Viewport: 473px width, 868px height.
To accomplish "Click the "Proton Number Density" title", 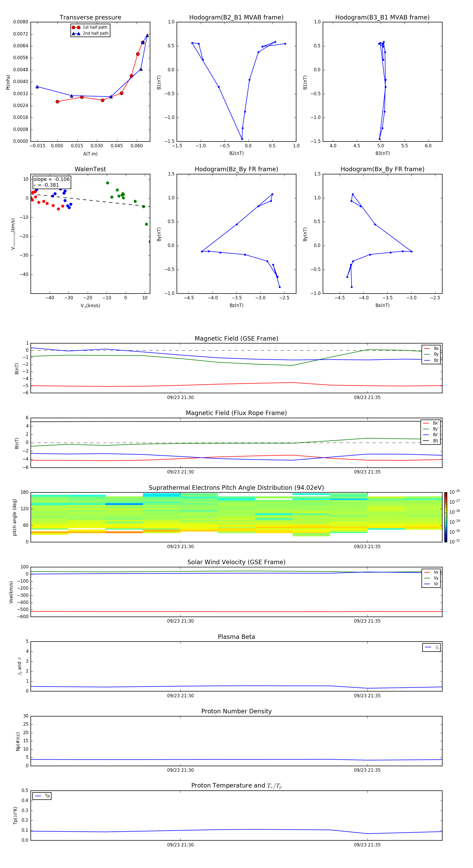I will coord(236,711).
